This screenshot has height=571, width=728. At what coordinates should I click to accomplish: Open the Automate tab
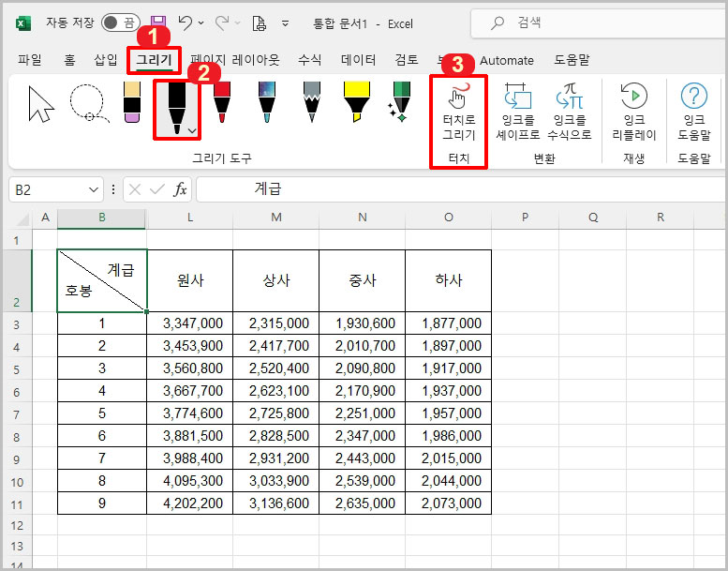tap(507, 60)
